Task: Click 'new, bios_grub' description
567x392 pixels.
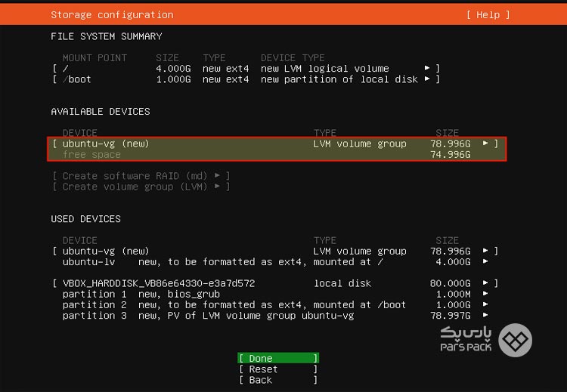Action: [179, 294]
